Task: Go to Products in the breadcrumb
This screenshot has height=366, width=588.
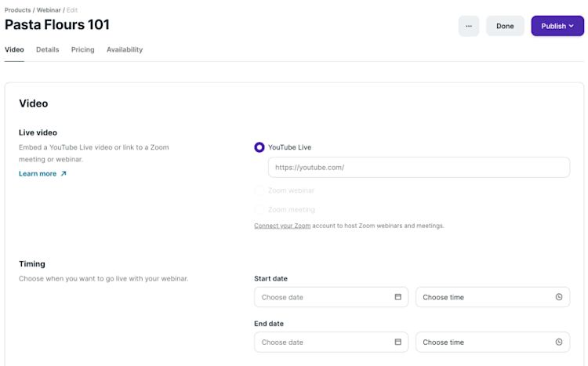Action: [17, 9]
